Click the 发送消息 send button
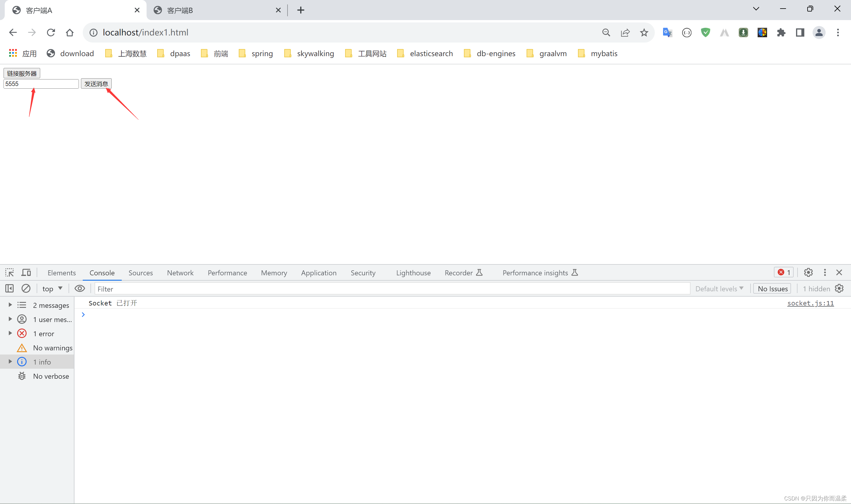The height and width of the screenshot is (504, 851). [97, 83]
